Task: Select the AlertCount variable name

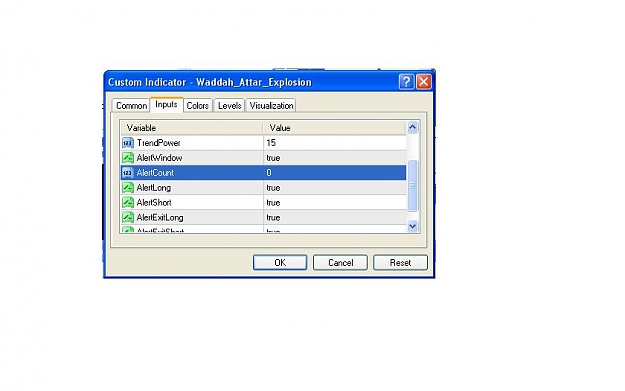Action: click(155, 173)
